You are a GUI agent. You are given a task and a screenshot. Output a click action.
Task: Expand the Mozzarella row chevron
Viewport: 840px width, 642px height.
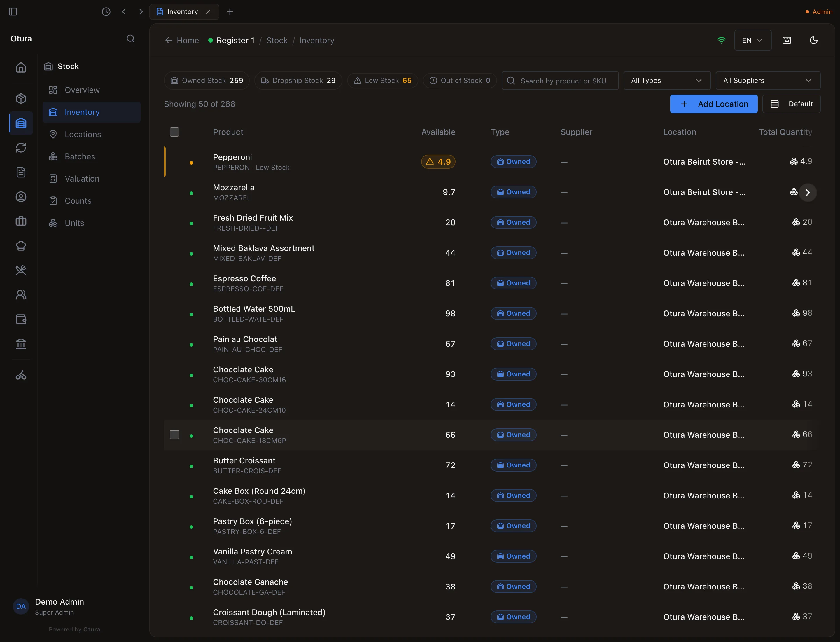(x=808, y=193)
